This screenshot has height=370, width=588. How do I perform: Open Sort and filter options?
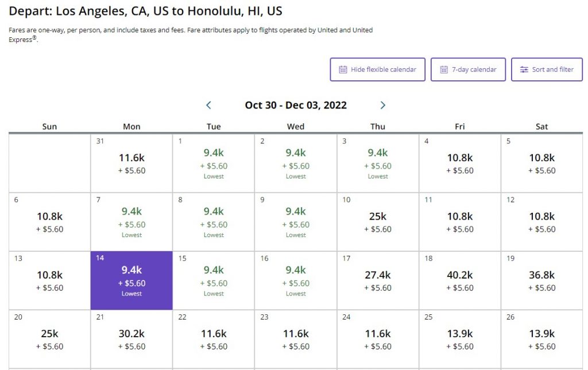pos(547,69)
